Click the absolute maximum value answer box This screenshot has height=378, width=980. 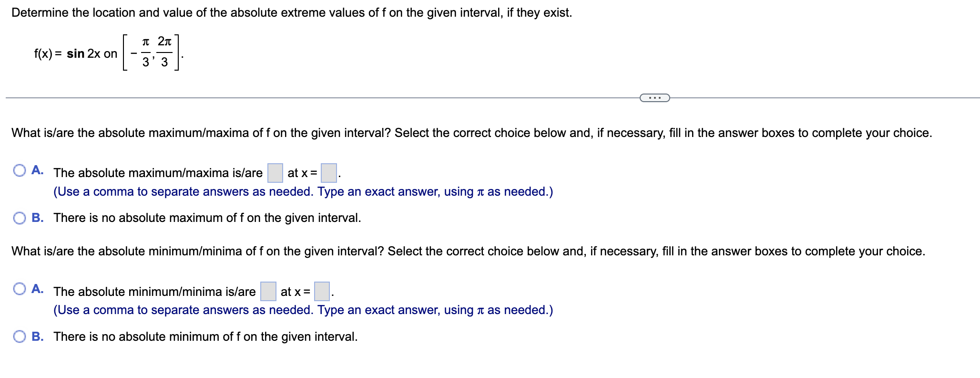(x=275, y=172)
